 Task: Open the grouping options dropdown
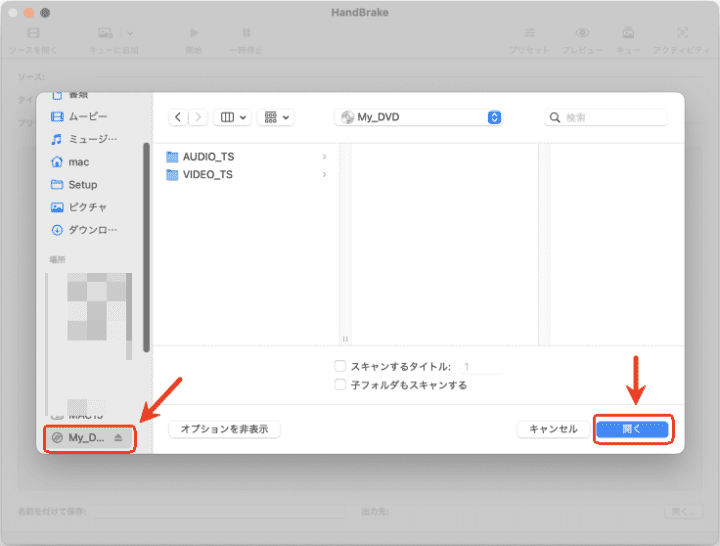point(275,117)
